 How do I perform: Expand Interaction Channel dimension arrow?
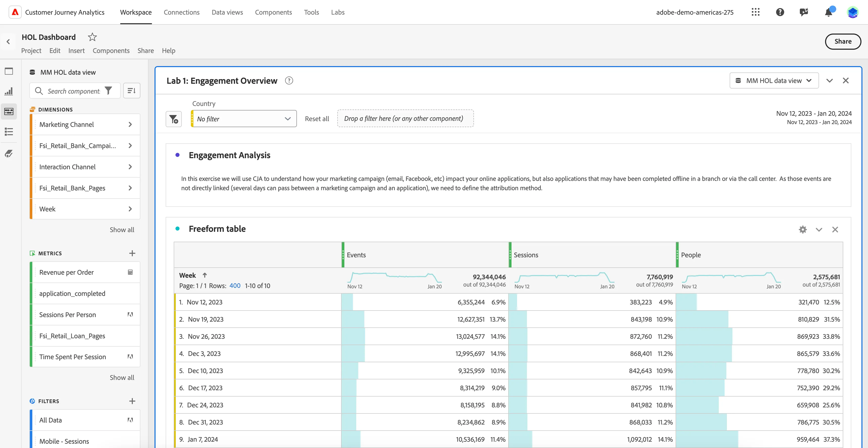point(130,167)
